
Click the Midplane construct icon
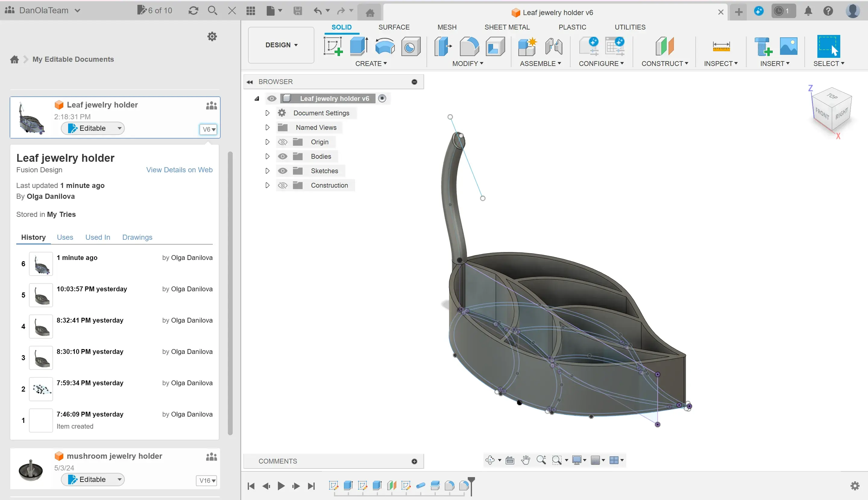(x=665, y=46)
